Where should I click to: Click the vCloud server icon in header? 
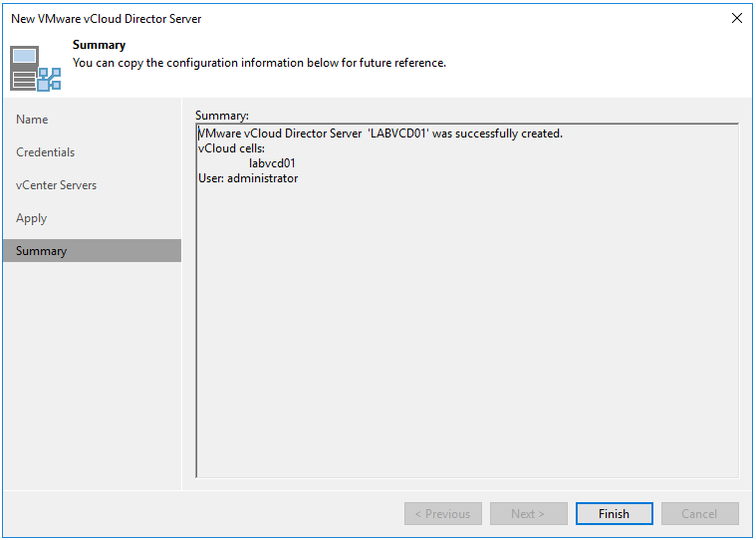(36, 67)
